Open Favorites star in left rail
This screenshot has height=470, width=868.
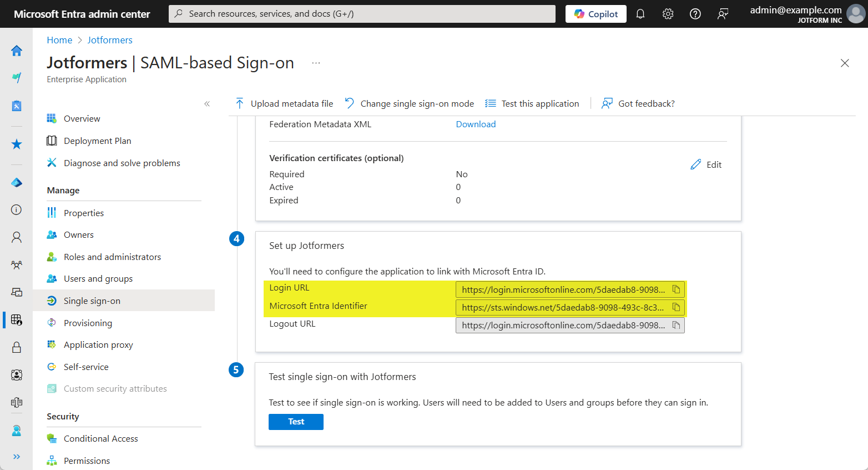pos(17,144)
